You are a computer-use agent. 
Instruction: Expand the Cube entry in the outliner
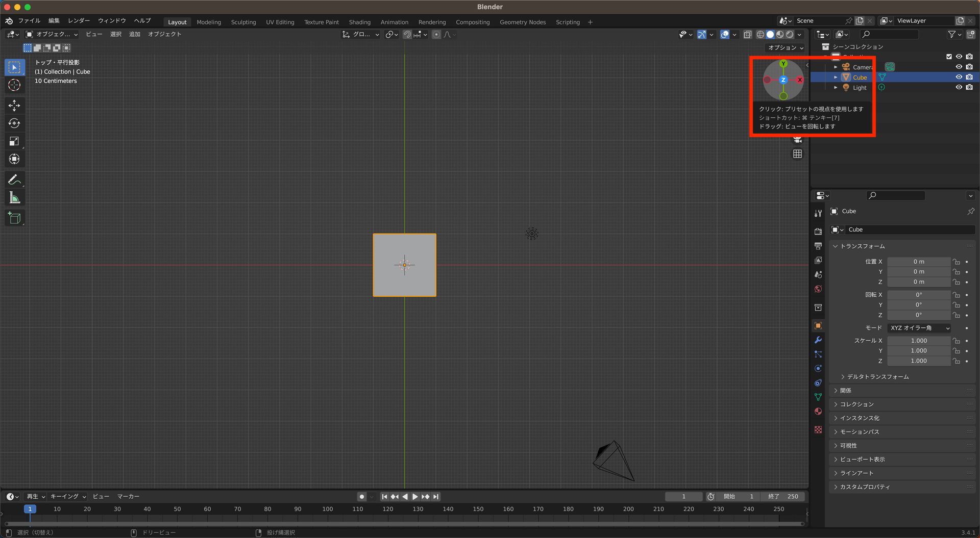click(836, 77)
